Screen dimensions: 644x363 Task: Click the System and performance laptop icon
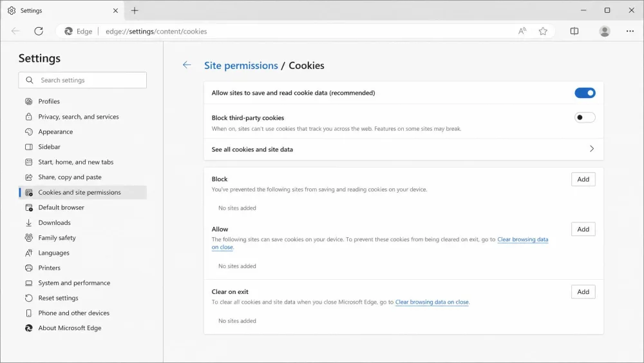(x=29, y=283)
